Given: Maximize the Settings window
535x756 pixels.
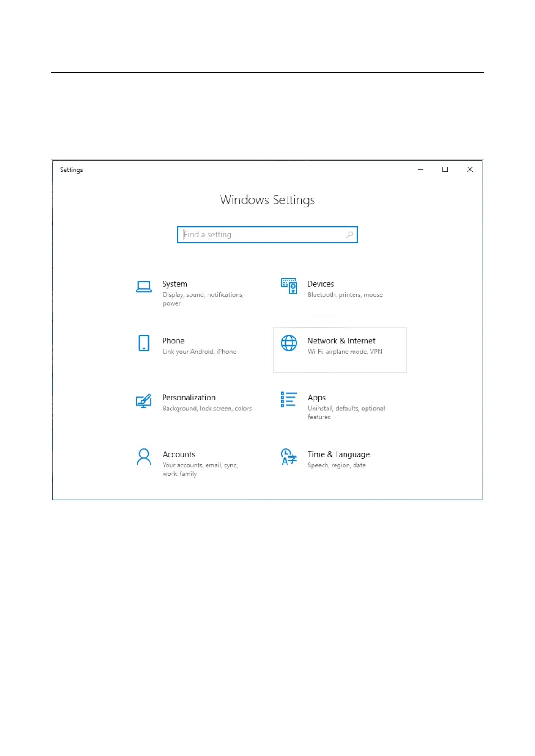Looking at the screenshot, I should coord(445,170).
